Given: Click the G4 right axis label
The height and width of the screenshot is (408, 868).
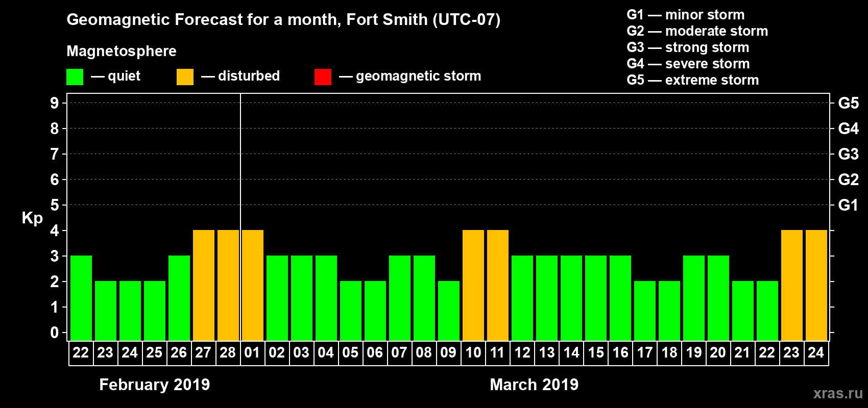Looking at the screenshot, I should (x=849, y=129).
